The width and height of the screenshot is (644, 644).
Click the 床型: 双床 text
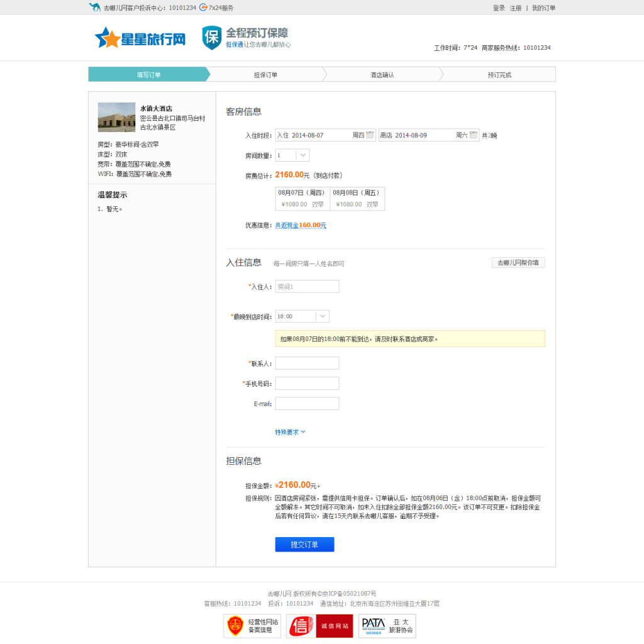click(x=113, y=155)
